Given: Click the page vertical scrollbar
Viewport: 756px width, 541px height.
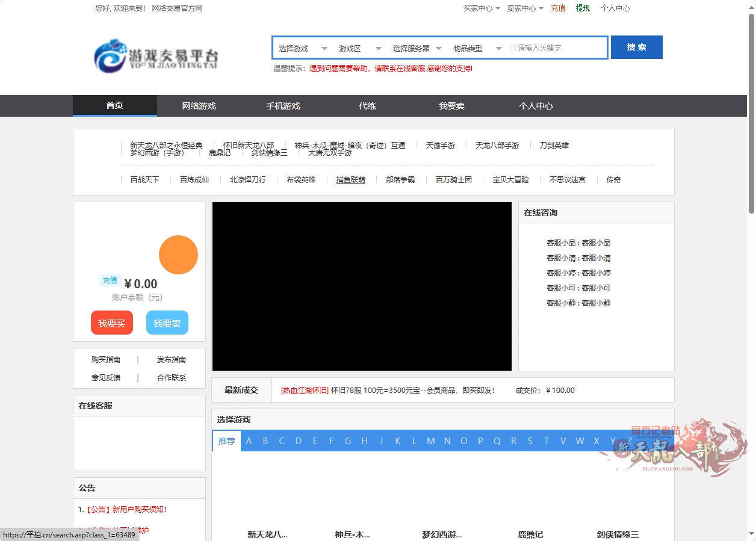Looking at the screenshot, I should (751, 114).
